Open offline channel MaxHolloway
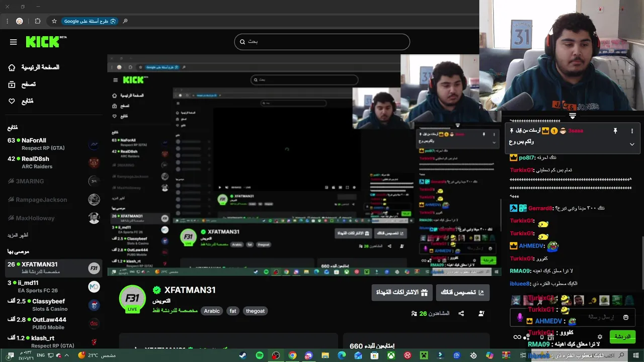This screenshot has width=644, height=362. (53, 218)
